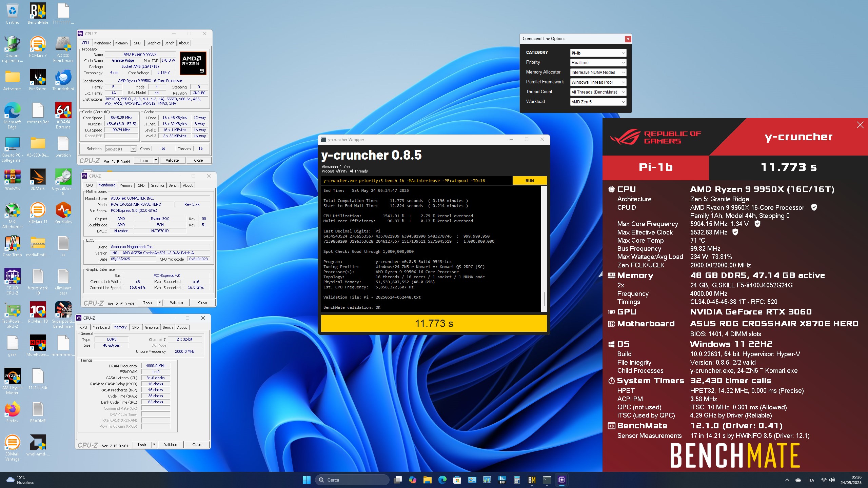Click the Windows Start button
Screen dimensions: 868x488
click(307, 480)
